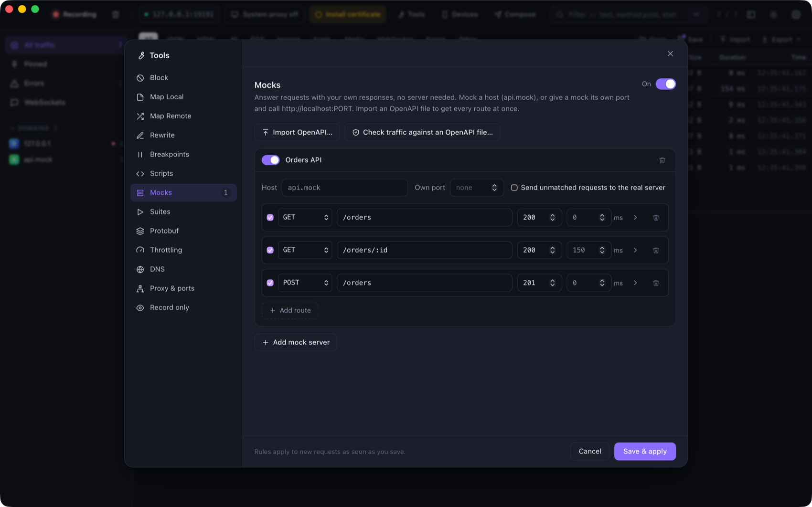Click the Throttling gauge icon
Screen dimensions: 812x507
pos(140,250)
